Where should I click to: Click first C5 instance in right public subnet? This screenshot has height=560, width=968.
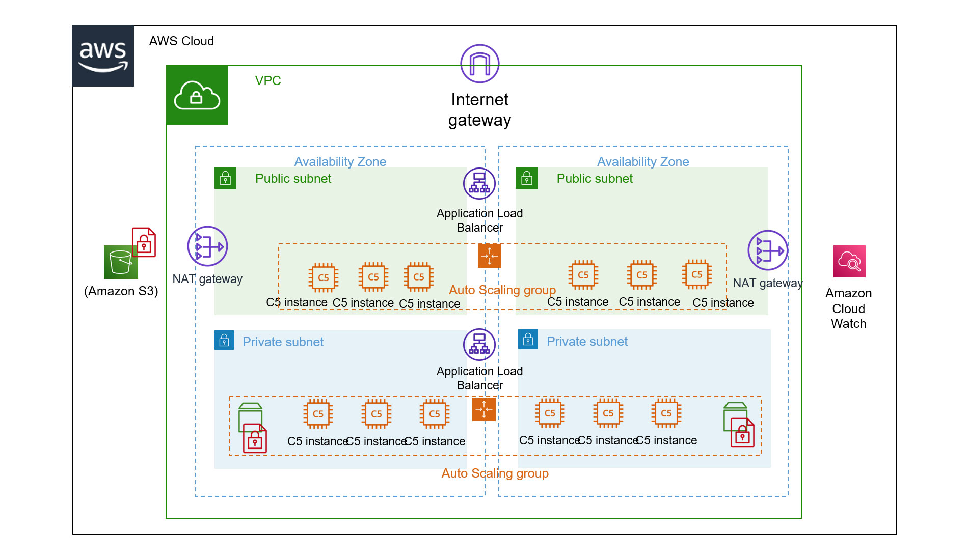pos(583,275)
